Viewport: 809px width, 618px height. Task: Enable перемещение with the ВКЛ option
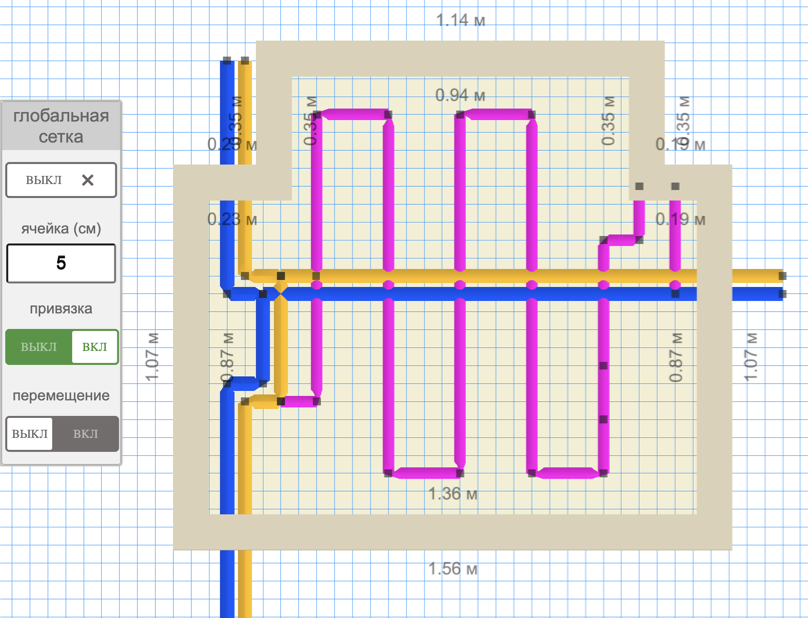click(86, 434)
